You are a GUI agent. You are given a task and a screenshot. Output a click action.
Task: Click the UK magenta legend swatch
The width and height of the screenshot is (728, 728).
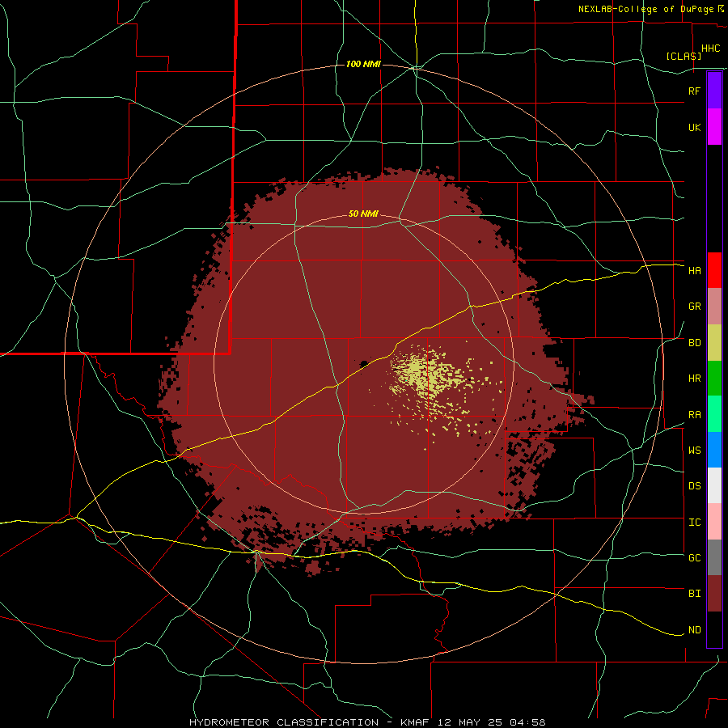(x=714, y=127)
